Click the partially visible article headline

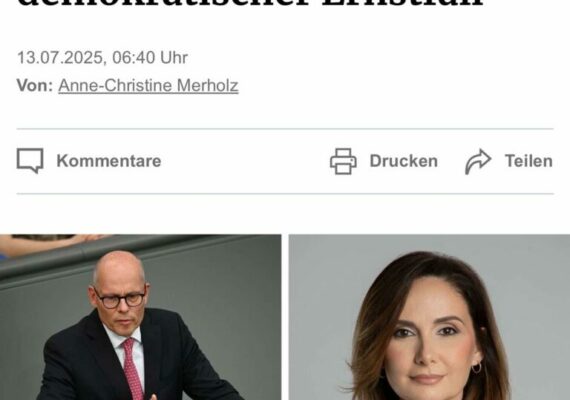pos(251,4)
